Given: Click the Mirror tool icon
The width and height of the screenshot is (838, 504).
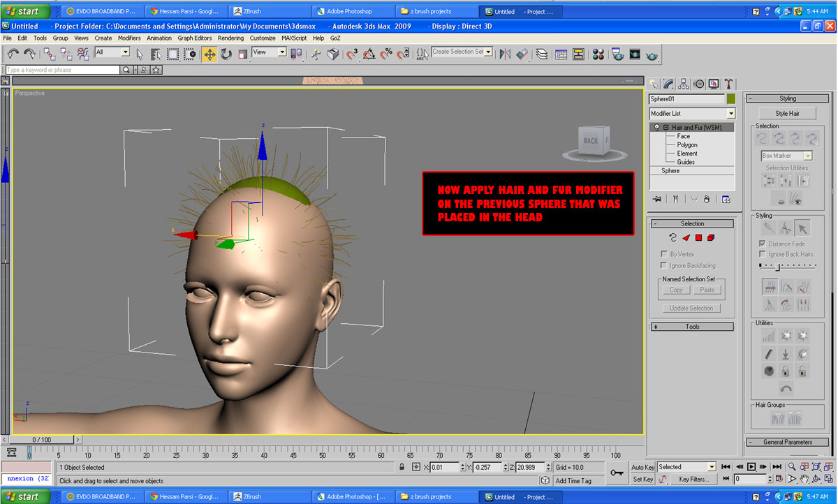Looking at the screenshot, I should tap(504, 54).
